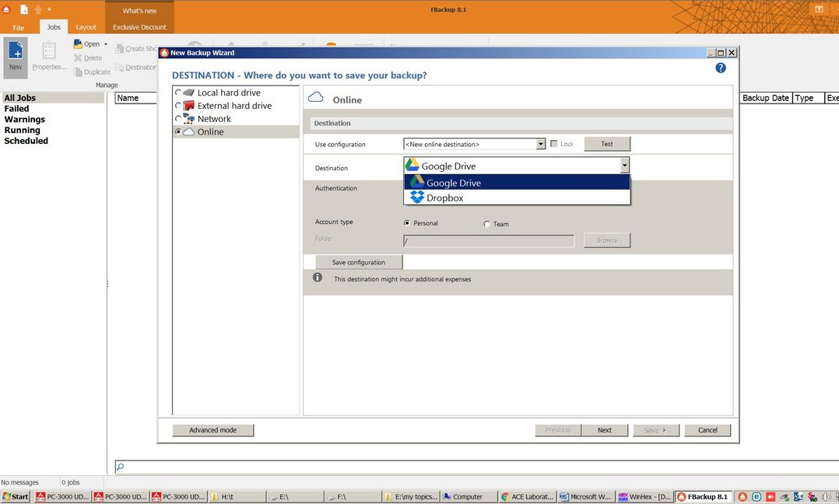Image resolution: width=839 pixels, height=504 pixels.
Task: Open the Windows Start button
Action: (16, 496)
